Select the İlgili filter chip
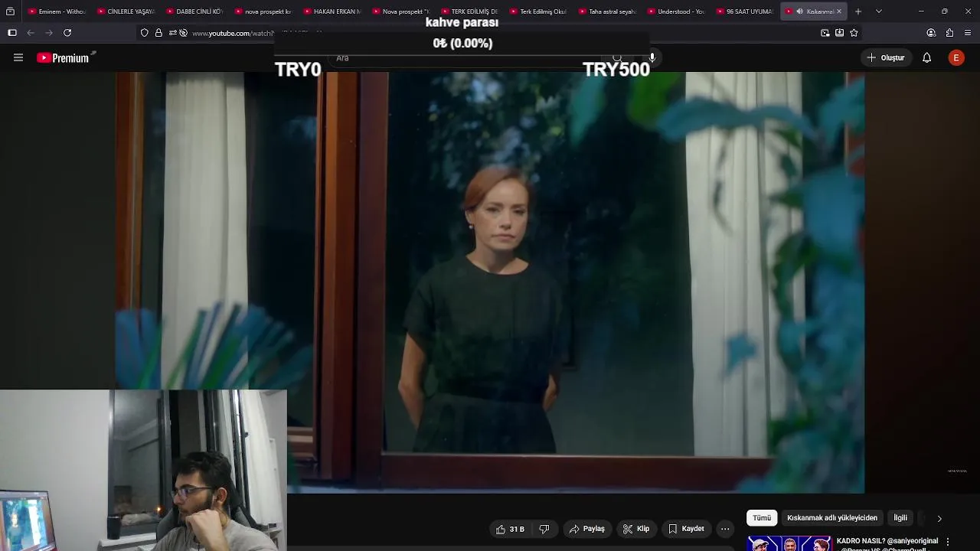The image size is (980, 551). tap(900, 518)
